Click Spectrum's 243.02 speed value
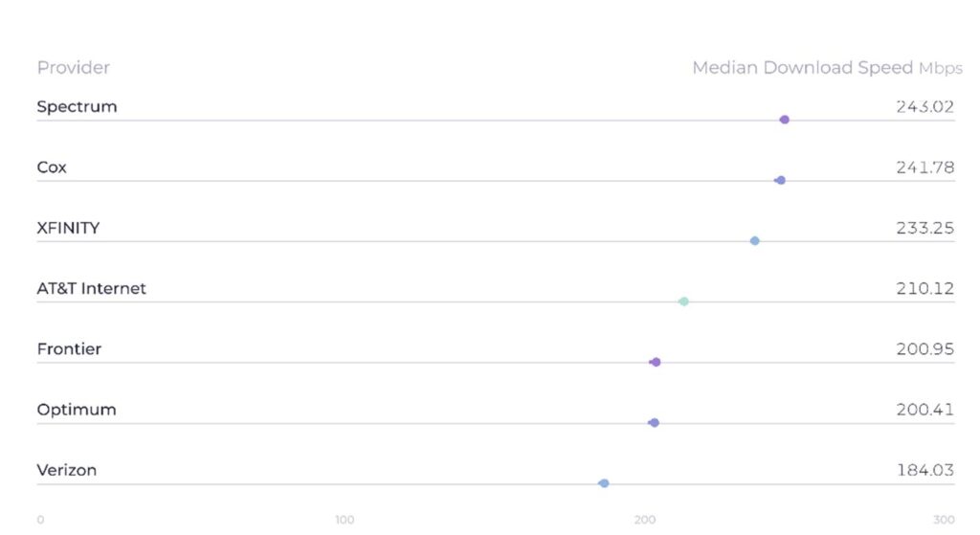Screen dimensions: 980x535 pos(924,106)
